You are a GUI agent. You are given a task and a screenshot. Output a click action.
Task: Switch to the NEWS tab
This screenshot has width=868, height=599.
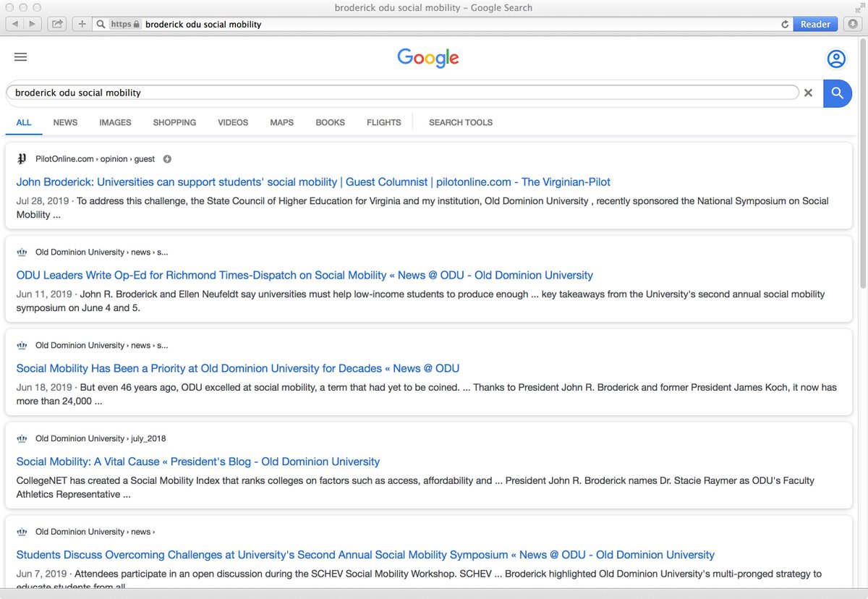pos(65,123)
